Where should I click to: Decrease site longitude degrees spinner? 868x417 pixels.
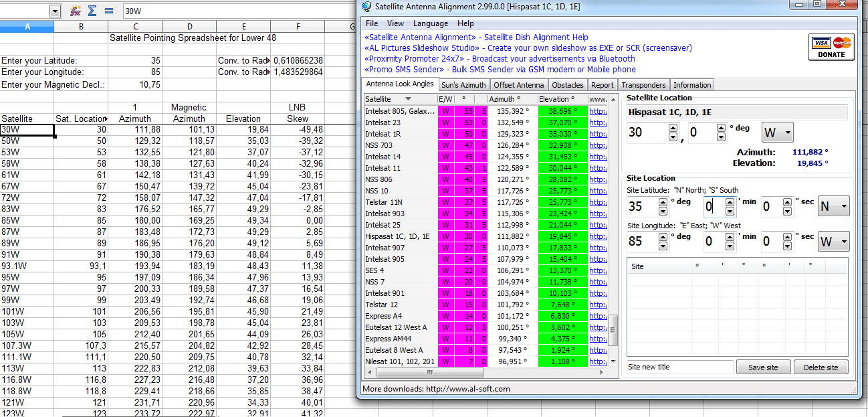point(663,246)
